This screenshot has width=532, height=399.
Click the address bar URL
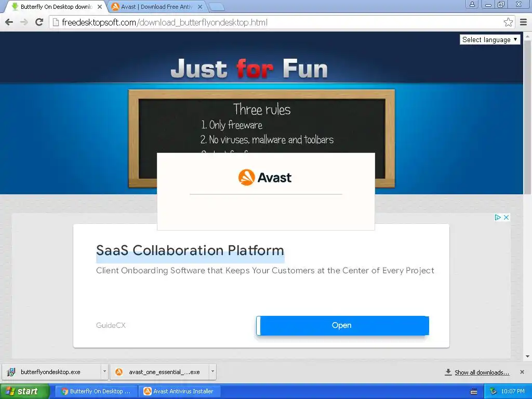tap(165, 22)
